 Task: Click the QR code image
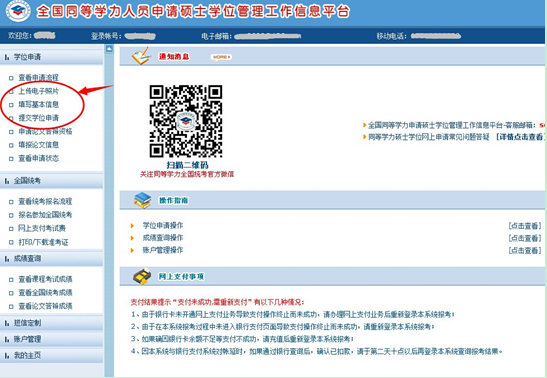click(186, 121)
